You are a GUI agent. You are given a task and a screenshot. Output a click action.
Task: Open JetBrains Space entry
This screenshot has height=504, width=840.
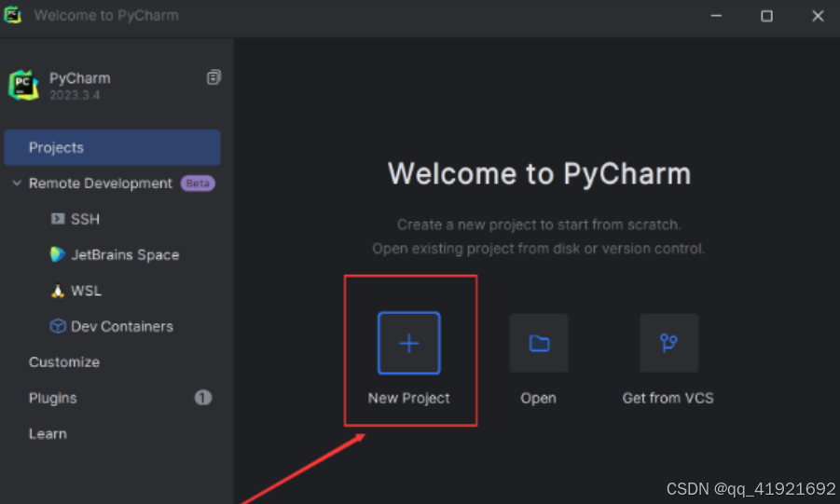coord(125,255)
